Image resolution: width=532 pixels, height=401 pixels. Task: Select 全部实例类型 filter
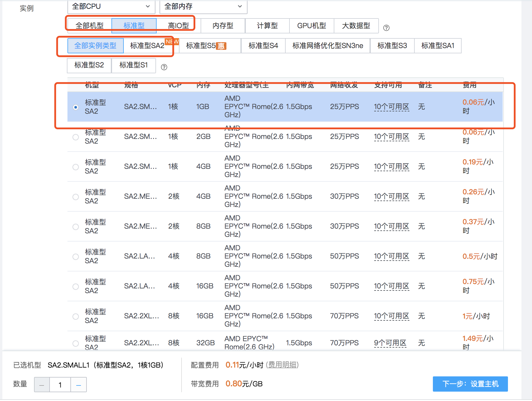coord(95,46)
